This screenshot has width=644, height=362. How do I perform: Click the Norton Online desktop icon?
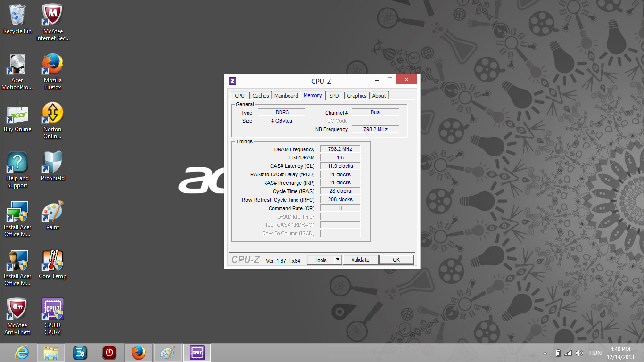(x=53, y=117)
